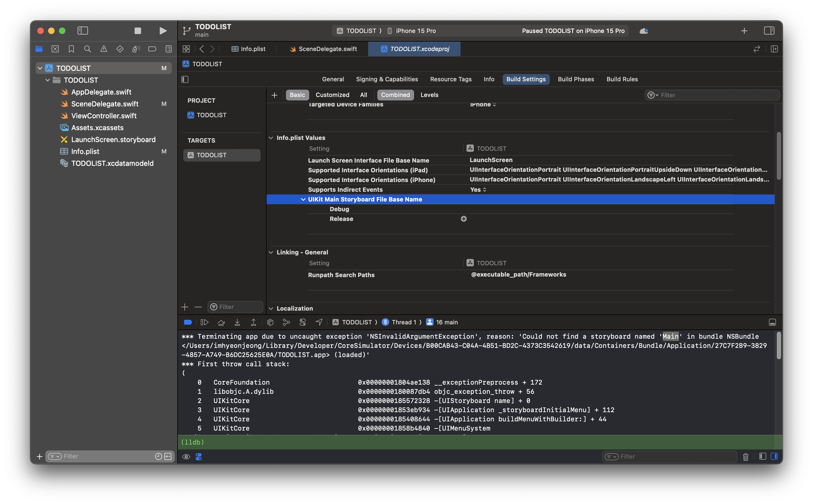The image size is (813, 504).
Task: Add an editor on the right
Action: (774, 49)
